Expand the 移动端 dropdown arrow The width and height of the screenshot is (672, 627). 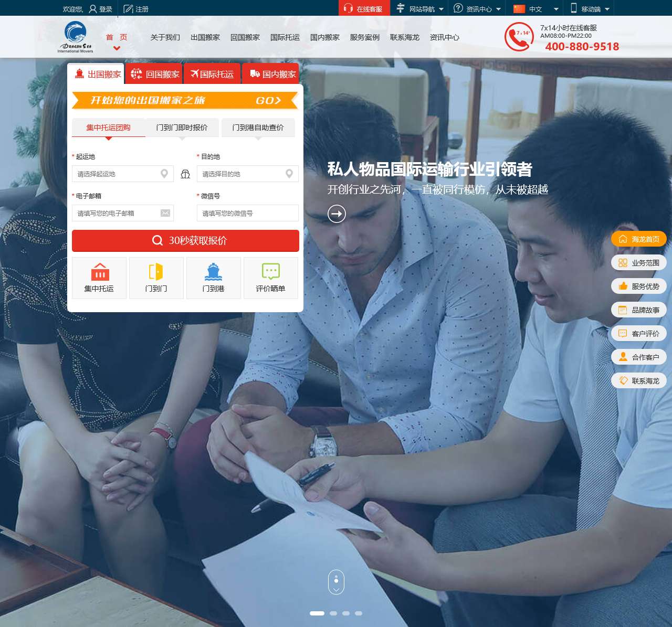tap(607, 9)
